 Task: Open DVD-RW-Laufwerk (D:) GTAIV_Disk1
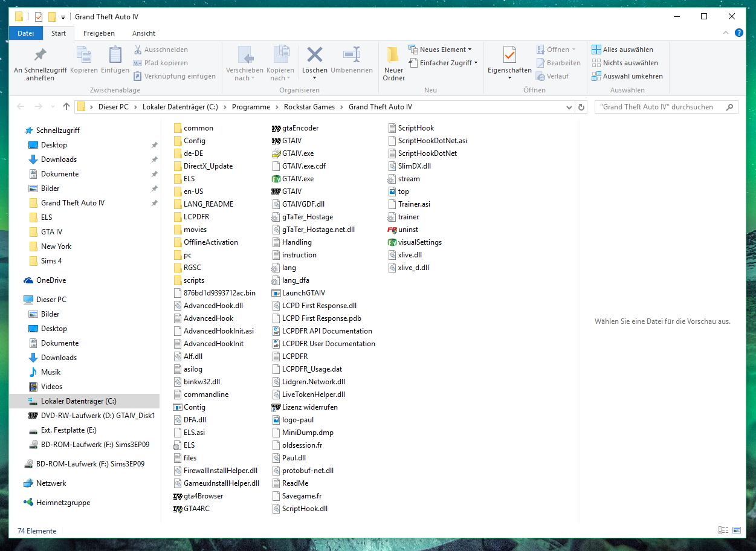(92, 416)
